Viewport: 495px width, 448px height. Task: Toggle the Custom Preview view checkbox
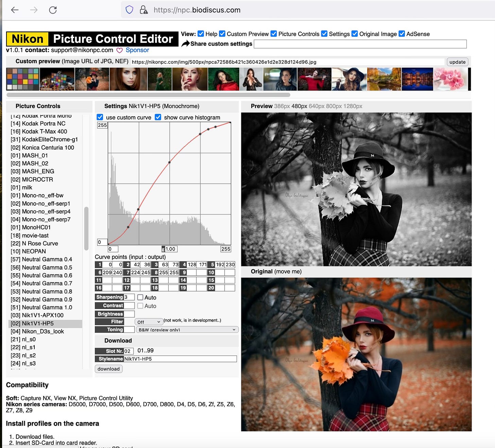click(x=222, y=34)
